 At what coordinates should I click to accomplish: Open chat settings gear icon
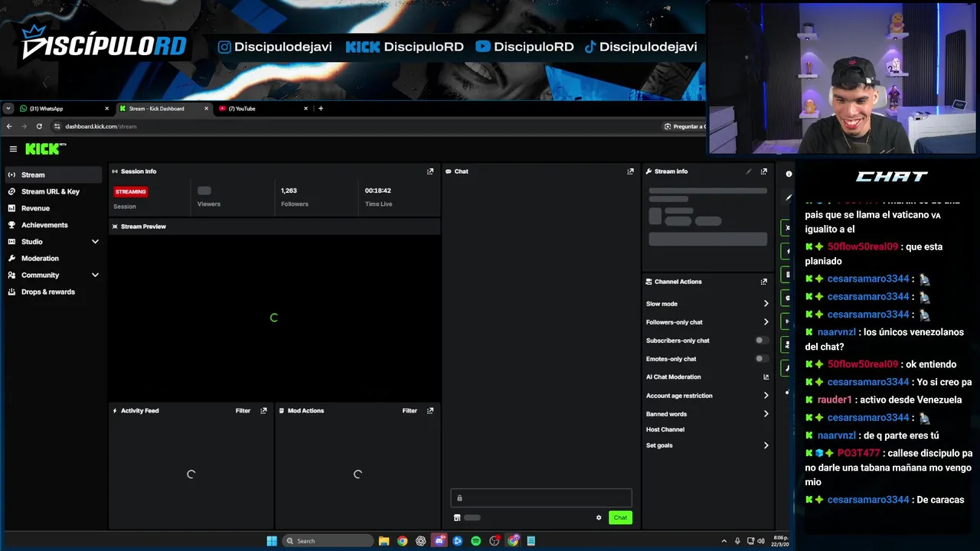[599, 518]
